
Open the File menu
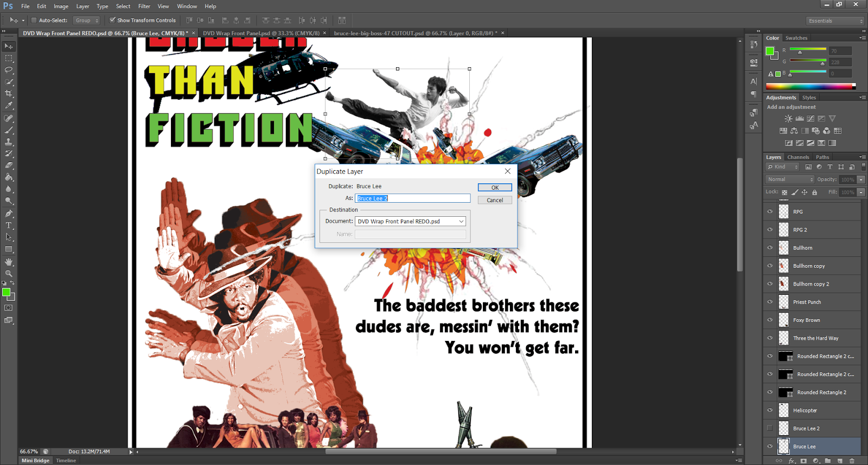click(25, 7)
